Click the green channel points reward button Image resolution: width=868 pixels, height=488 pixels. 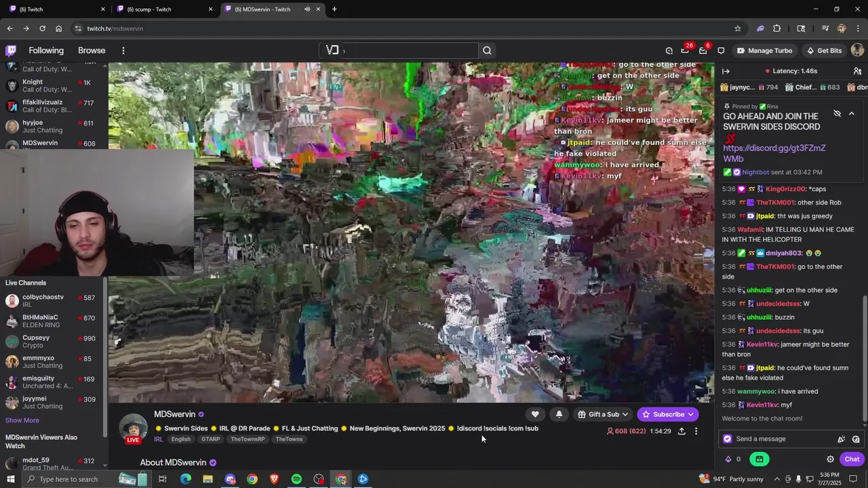pos(759,459)
